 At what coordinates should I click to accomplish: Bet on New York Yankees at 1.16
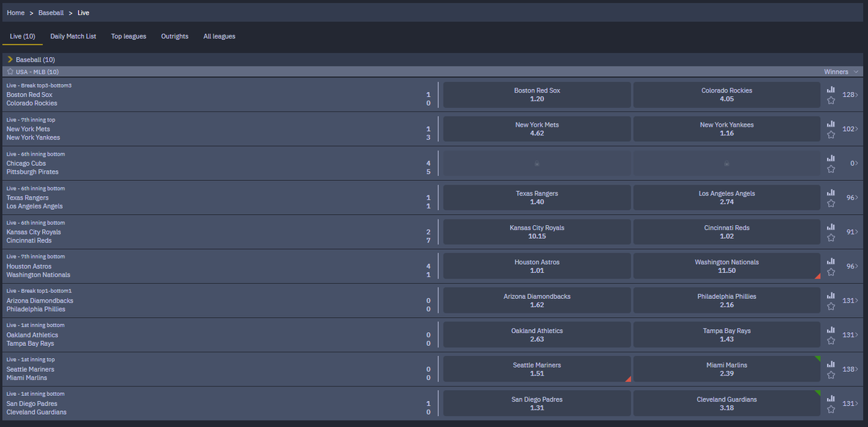tap(727, 129)
